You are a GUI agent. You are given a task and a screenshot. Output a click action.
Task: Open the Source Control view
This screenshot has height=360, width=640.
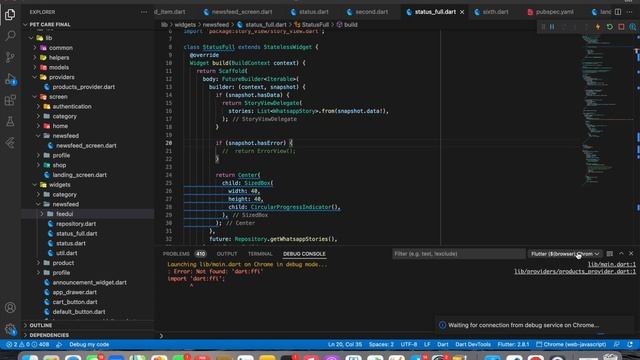pos(10,57)
